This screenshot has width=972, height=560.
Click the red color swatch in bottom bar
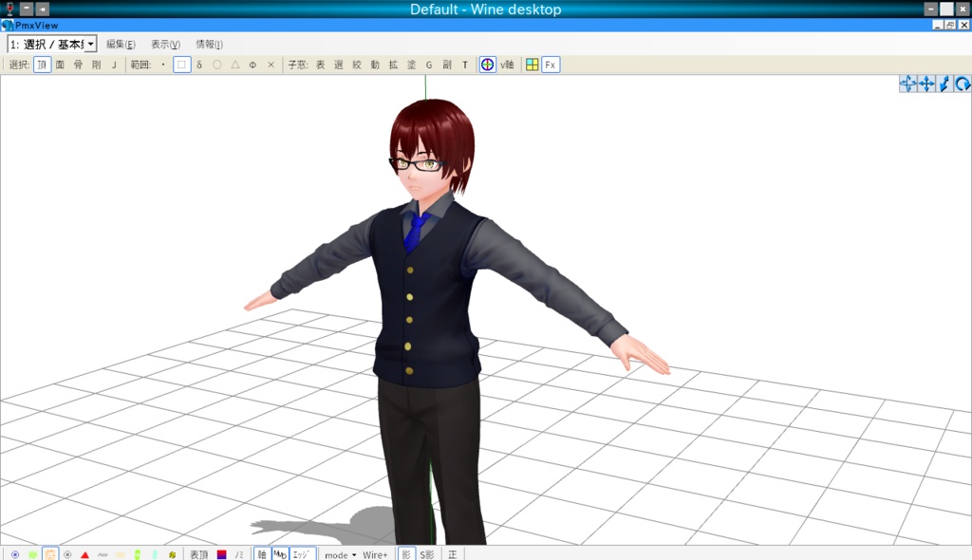[x=221, y=552]
